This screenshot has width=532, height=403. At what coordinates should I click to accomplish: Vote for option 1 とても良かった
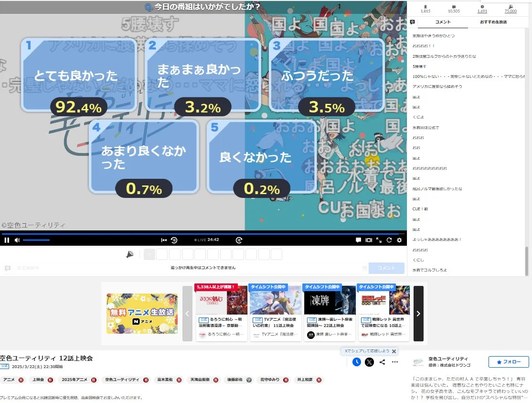pos(79,75)
